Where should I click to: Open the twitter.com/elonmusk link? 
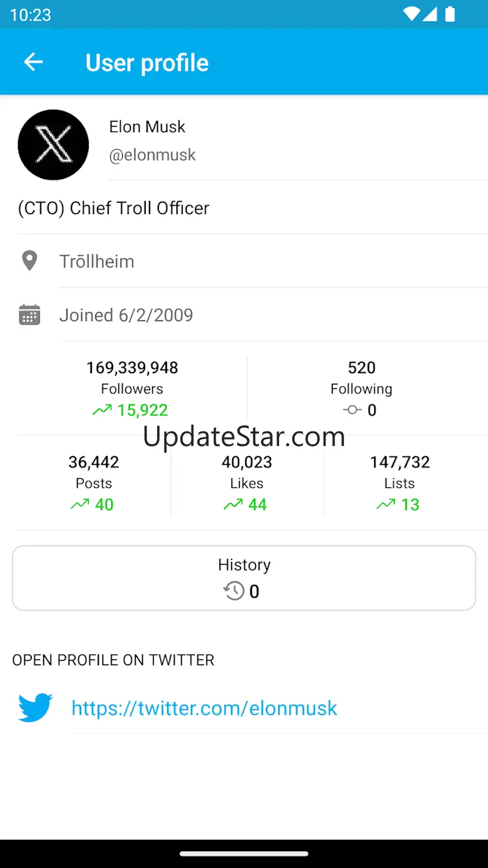coord(204,708)
